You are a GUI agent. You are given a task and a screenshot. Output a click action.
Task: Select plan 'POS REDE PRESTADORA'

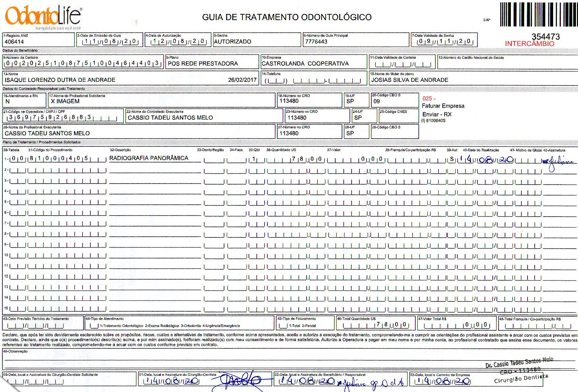pos(203,64)
